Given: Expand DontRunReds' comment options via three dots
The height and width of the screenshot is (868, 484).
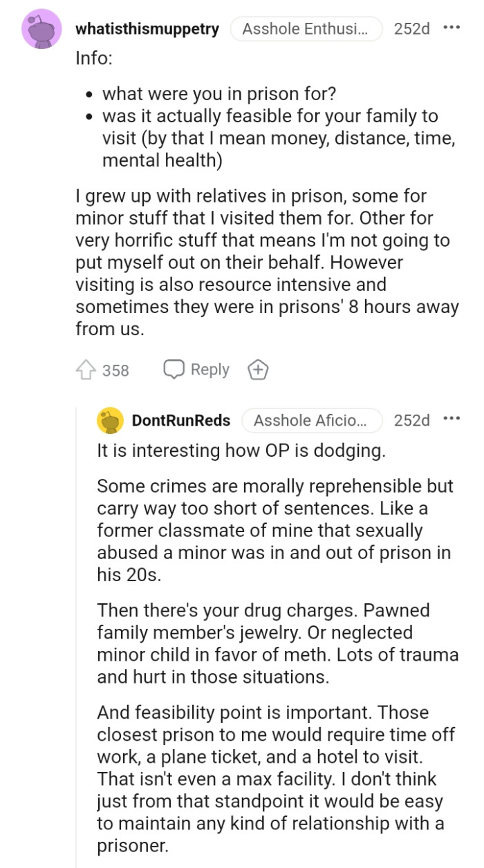Looking at the screenshot, I should point(451,419).
